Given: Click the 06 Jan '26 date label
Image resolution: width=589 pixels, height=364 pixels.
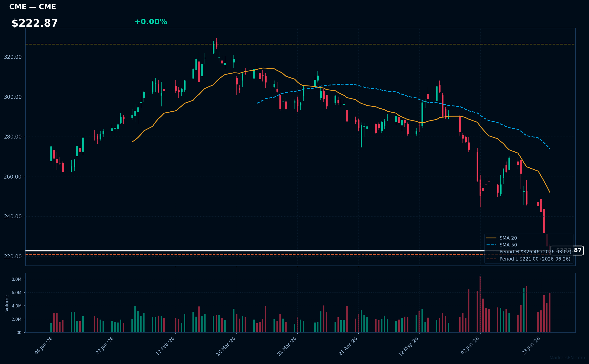Looking at the screenshot, I should point(44,346).
